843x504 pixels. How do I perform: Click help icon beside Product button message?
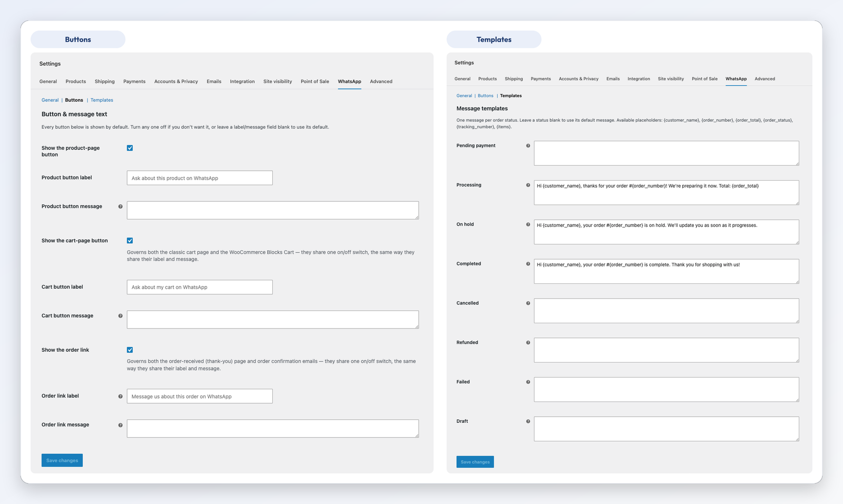pyautogui.click(x=120, y=206)
